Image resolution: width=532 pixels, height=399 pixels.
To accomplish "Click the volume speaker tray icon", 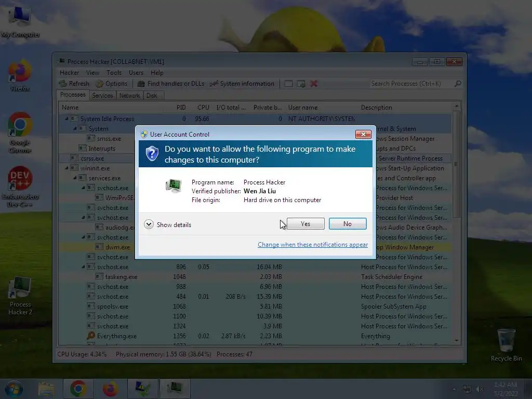I will click(x=480, y=389).
